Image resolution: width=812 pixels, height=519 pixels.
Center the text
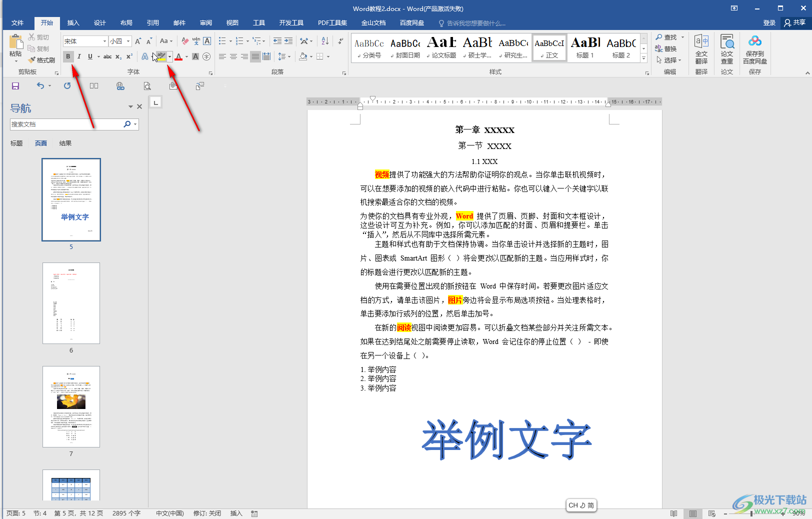pos(233,56)
